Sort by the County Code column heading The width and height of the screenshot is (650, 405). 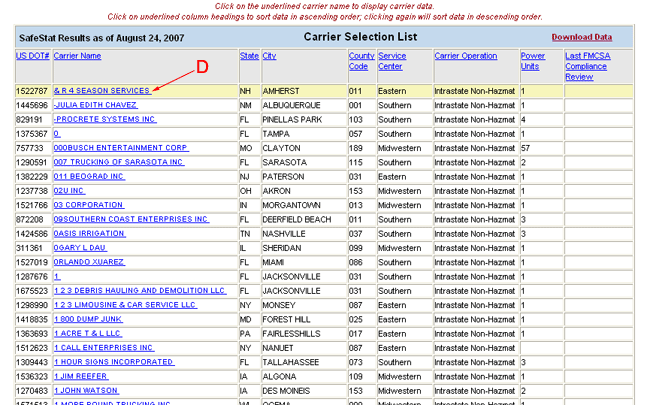[x=361, y=61]
